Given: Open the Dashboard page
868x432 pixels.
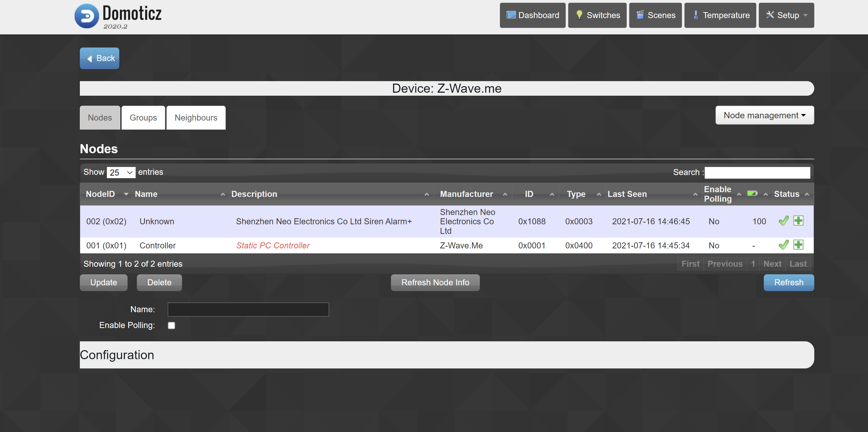Looking at the screenshot, I should [532, 15].
